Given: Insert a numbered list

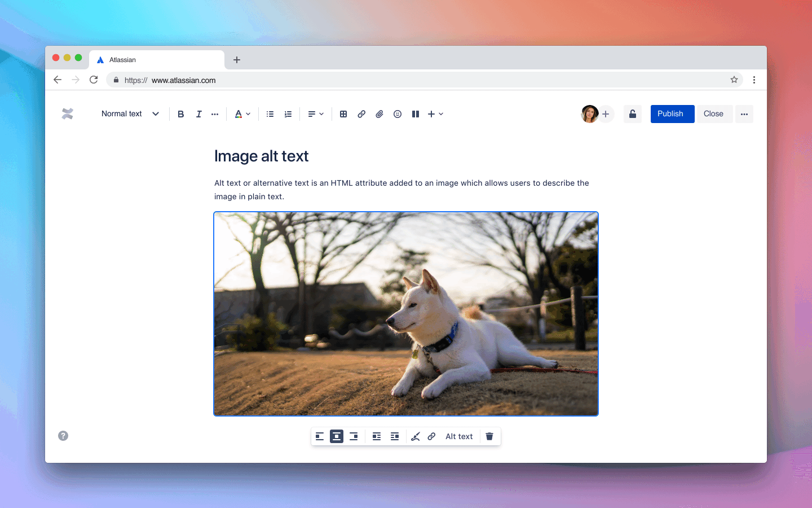Looking at the screenshot, I should click(288, 114).
